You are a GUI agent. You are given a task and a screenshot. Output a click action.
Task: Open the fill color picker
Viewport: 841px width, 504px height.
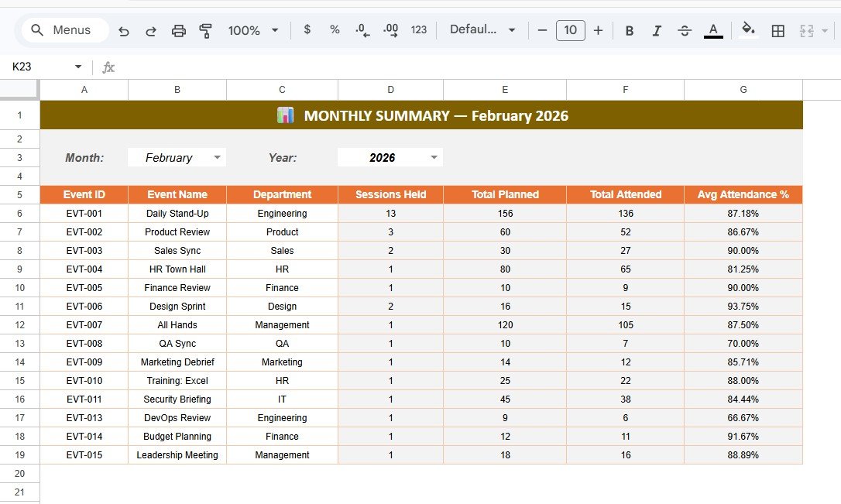(x=747, y=30)
